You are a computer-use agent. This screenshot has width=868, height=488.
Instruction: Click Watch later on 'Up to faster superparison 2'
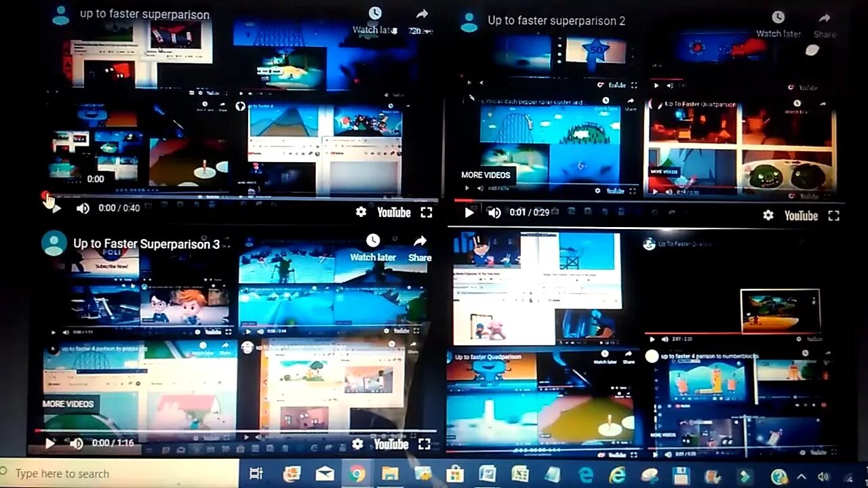tap(778, 24)
